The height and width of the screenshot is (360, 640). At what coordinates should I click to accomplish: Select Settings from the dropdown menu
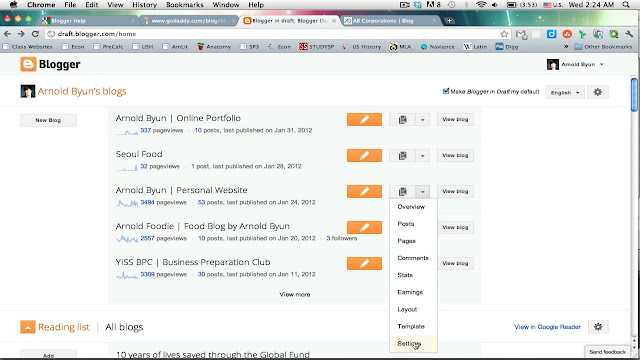tap(409, 344)
